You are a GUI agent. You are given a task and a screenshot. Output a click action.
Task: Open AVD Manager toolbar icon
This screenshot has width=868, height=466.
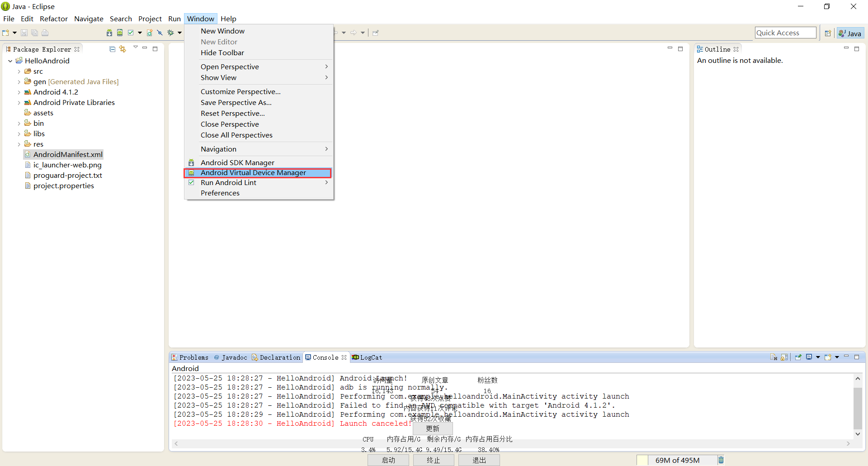[120, 33]
